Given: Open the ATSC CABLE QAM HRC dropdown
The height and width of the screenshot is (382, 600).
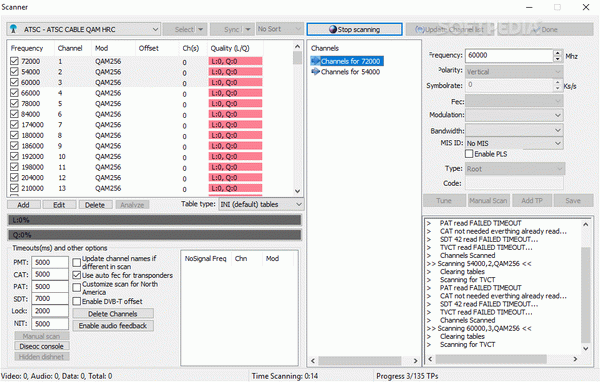Looking at the screenshot, I should tap(83, 29).
